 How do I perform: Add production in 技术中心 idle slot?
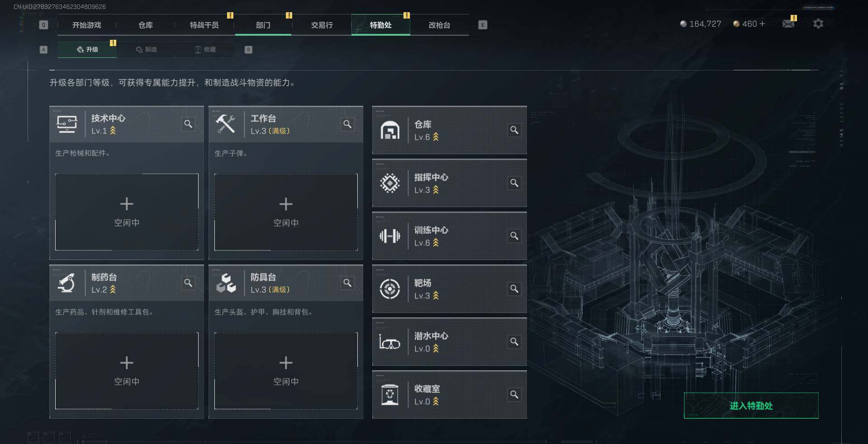(x=127, y=212)
